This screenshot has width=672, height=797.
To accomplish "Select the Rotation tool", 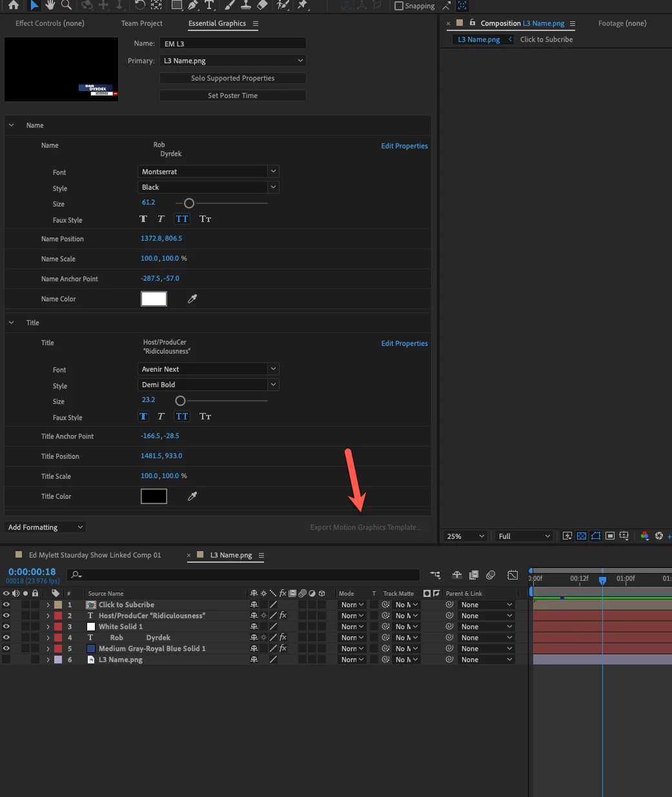I will [x=140, y=5].
